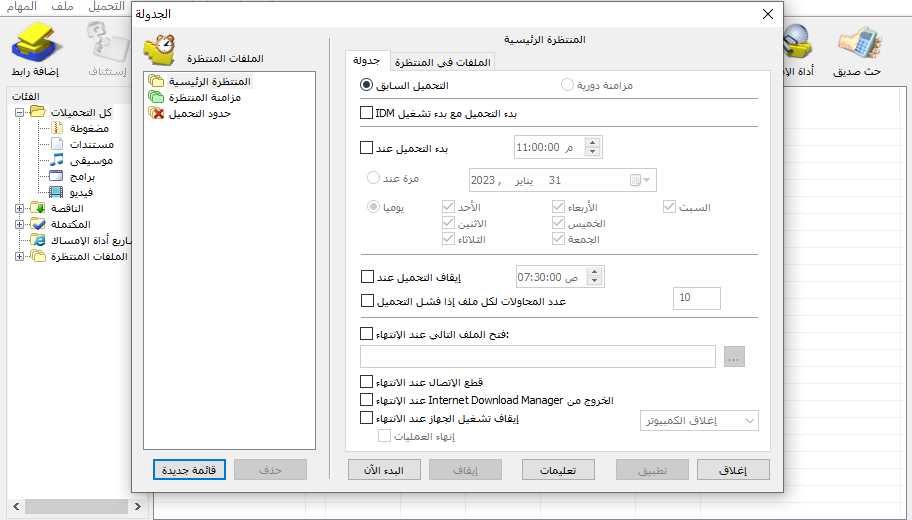Select the synchronization queue icon
This screenshot has width=912, height=520.
[x=156, y=97]
